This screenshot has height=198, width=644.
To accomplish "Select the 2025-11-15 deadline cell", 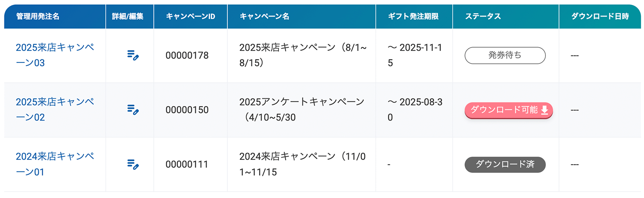I will click(x=415, y=55).
